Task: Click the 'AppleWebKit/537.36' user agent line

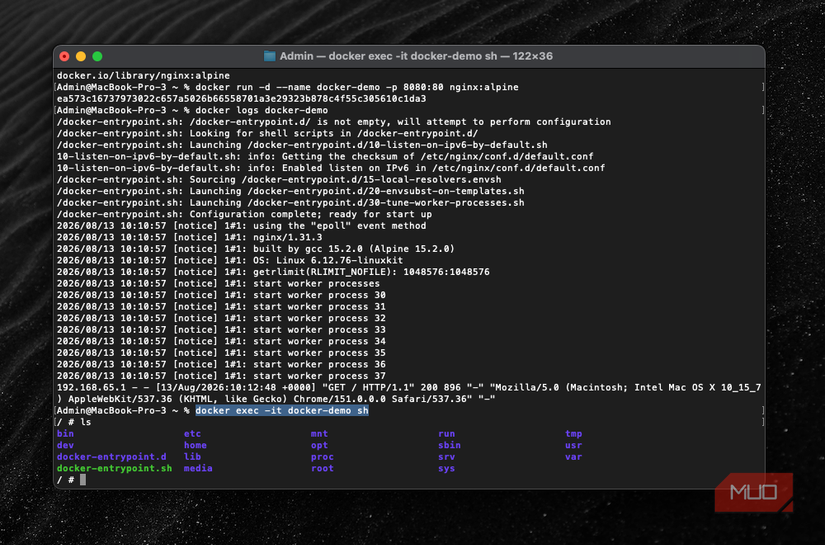Action: pos(276,399)
